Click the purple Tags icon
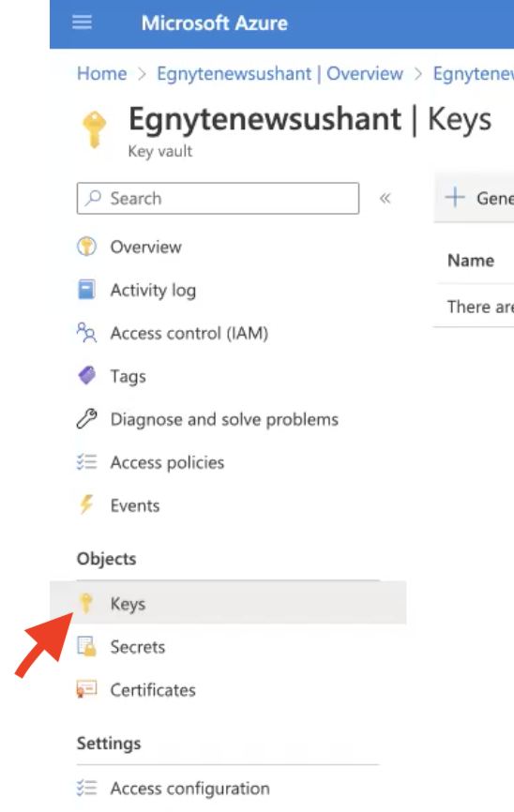 [86, 375]
